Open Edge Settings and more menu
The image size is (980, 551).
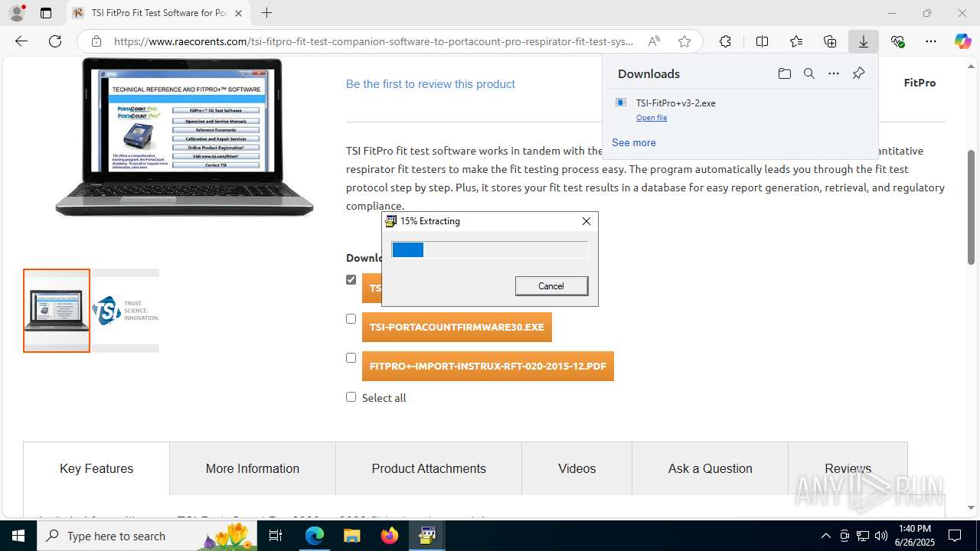click(931, 41)
